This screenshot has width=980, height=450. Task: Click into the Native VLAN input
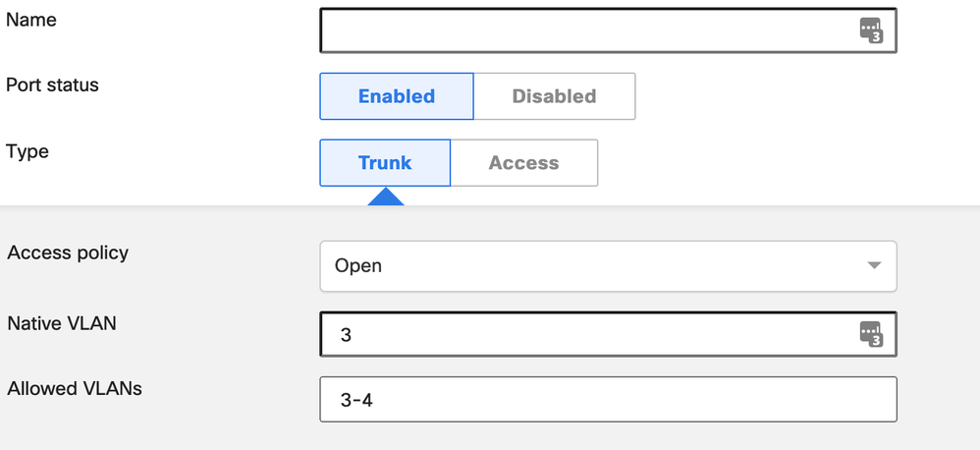(x=589, y=335)
